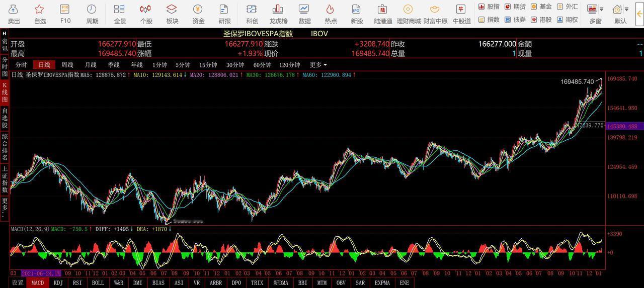The image size is (644, 288).
Task: Open the F10 company info icon
Action: click(65, 10)
